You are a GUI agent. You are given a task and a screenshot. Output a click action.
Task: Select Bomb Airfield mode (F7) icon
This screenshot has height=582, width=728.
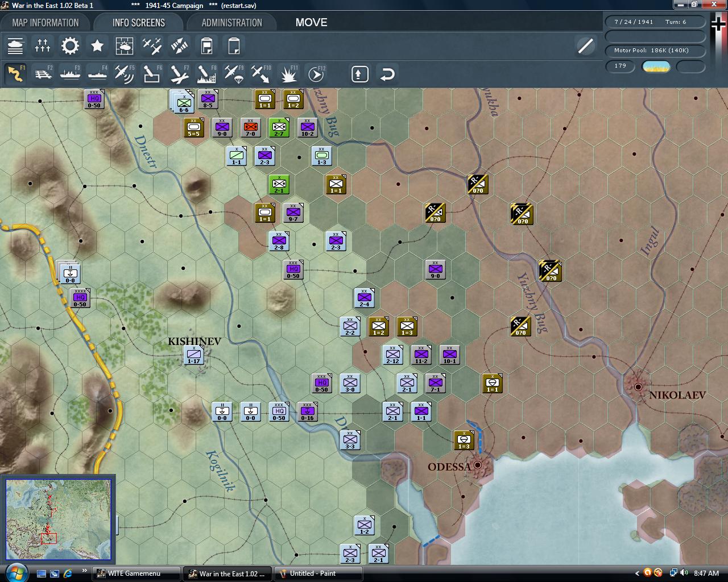click(179, 74)
